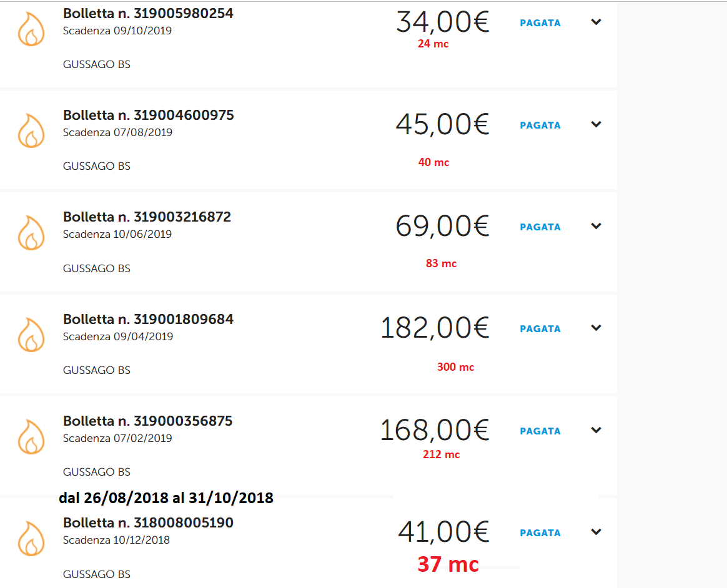
Task: Click the flame icon beside bill 319001809684
Action: [x=31, y=335]
